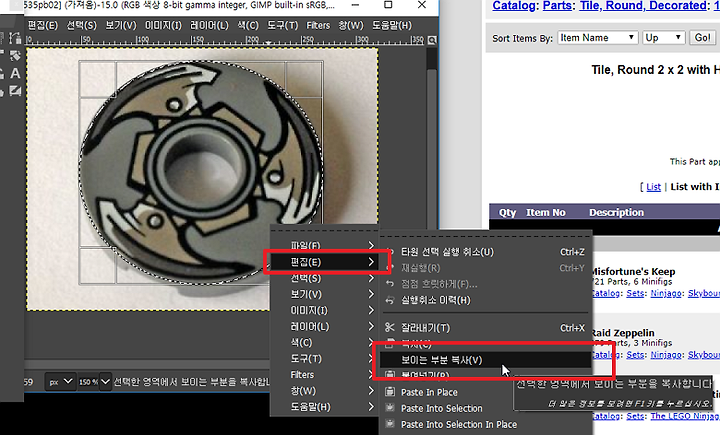Choose Paste Into Selection In Place
Image resolution: width=720 pixels, height=435 pixels.
[x=486, y=424]
